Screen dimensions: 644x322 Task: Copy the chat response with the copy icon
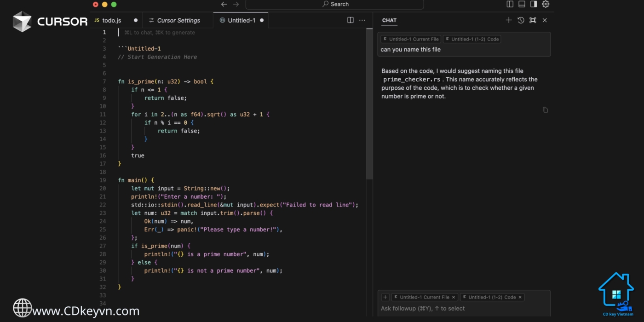545,110
